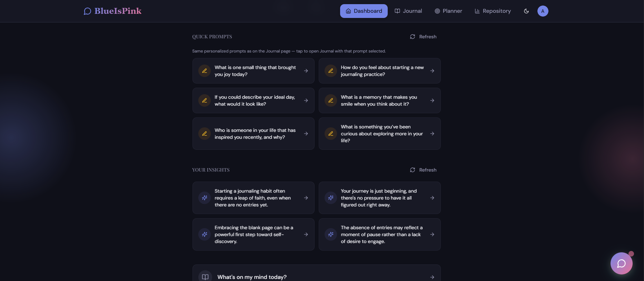Image resolution: width=644 pixels, height=281 pixels.
Task: Toggle dark mode moon icon
Action: point(526,11)
